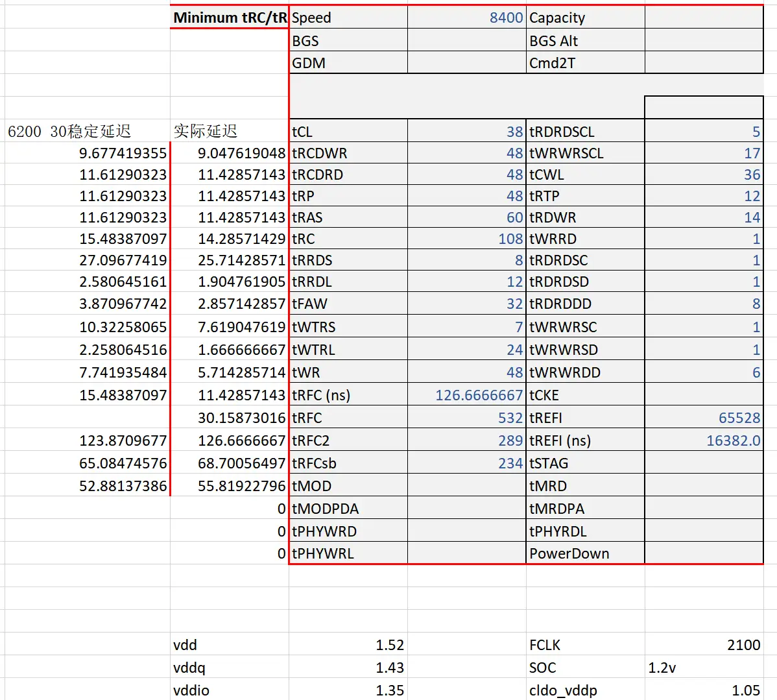This screenshot has height=700, width=777.
Task: Click the BGS label cell
Action: 348,40
